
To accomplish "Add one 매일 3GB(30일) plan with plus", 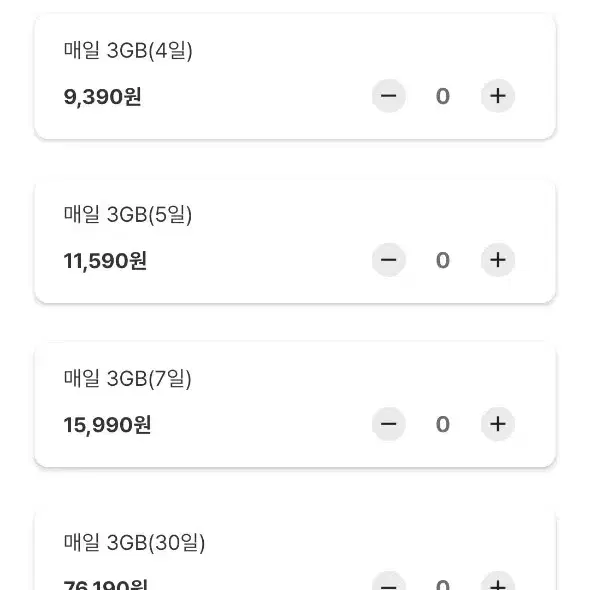I will pyautogui.click(x=497, y=582).
